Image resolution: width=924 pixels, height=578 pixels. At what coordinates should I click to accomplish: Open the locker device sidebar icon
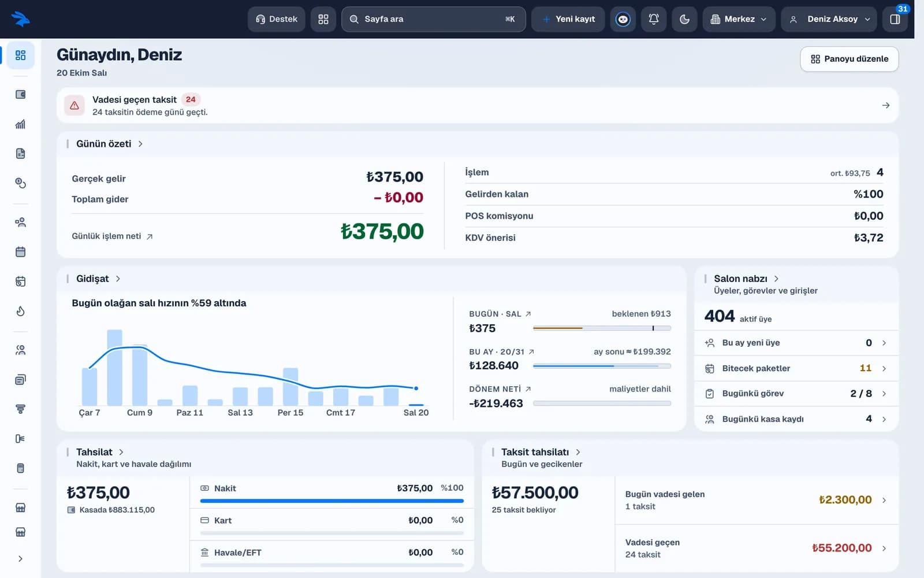(x=20, y=468)
